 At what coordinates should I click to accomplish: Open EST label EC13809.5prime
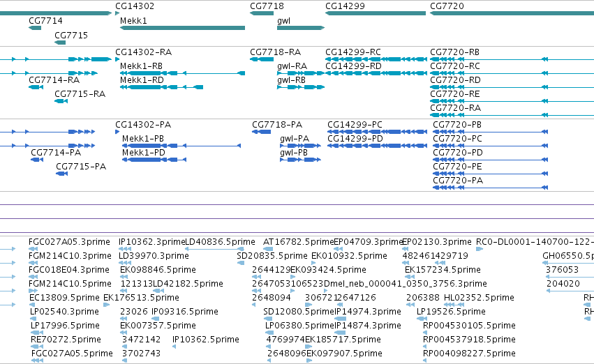tap(64, 298)
